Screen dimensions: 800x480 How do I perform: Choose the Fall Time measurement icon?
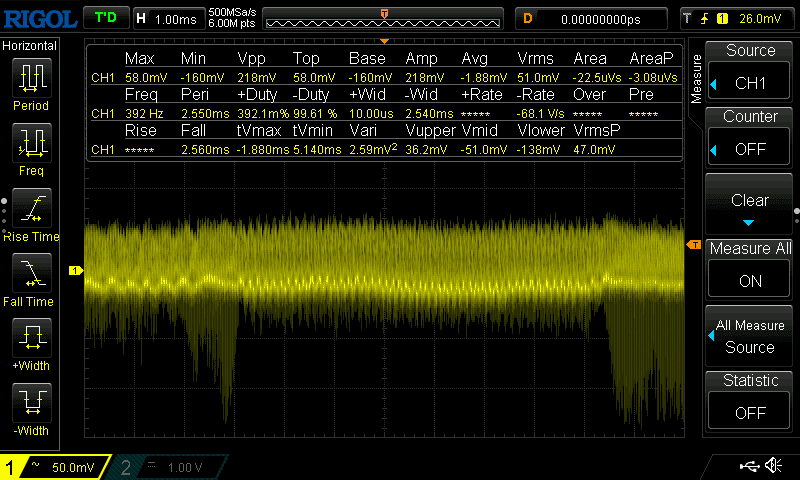31,277
